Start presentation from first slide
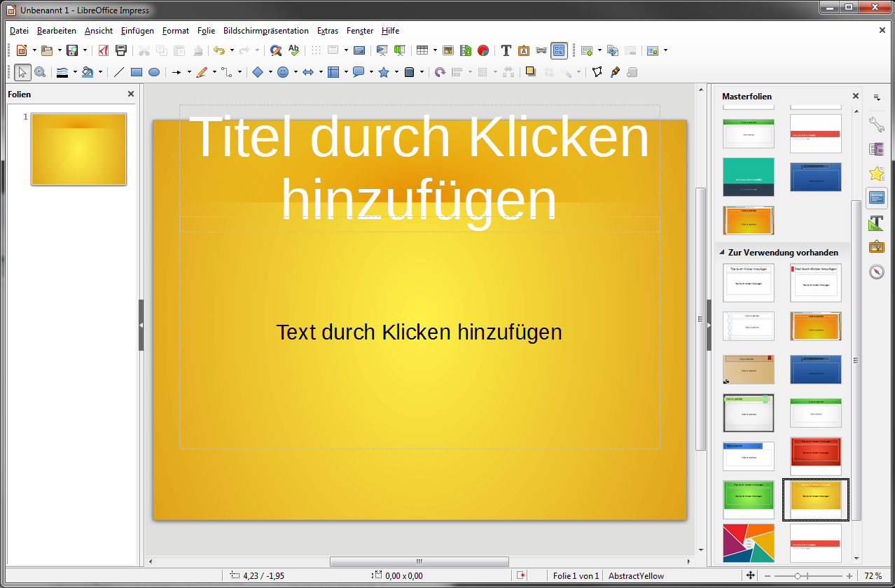Viewport: 895px width, 588px height. 382,50
